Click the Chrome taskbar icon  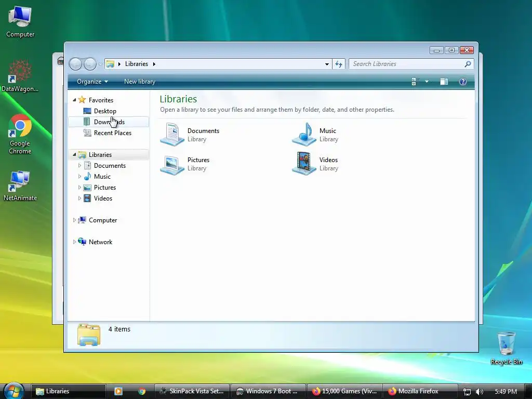tap(142, 391)
